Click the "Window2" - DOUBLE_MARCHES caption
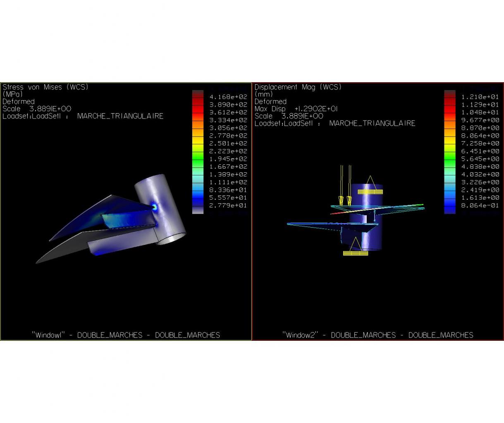This screenshot has width=504, height=423. click(378, 335)
